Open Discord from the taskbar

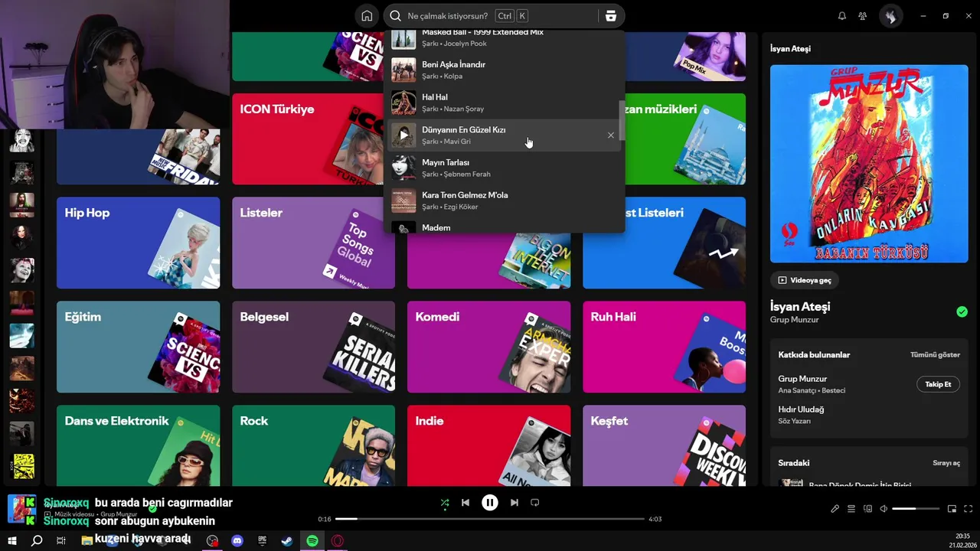pos(237,541)
